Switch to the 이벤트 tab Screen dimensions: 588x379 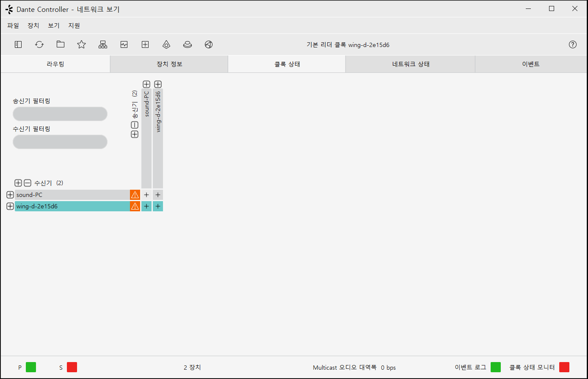click(531, 64)
